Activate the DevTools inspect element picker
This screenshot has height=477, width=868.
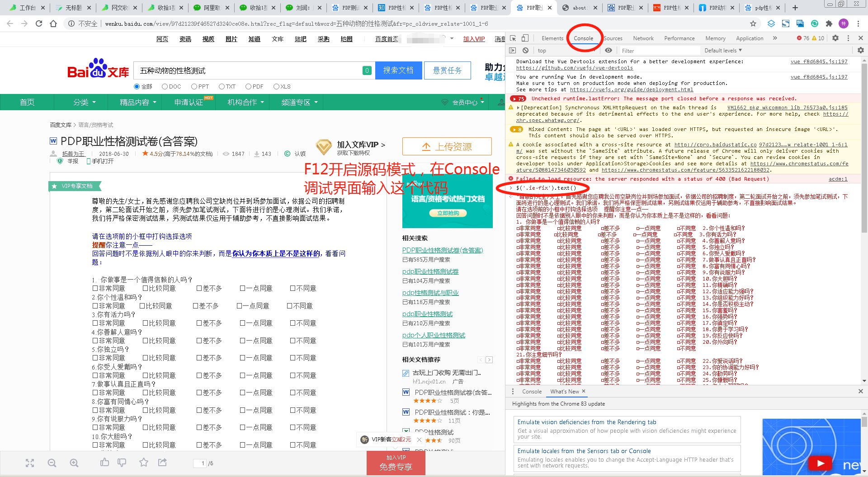tap(513, 38)
